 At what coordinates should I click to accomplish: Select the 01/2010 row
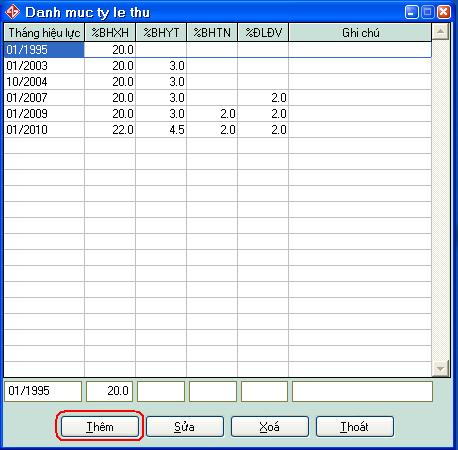(x=218, y=130)
